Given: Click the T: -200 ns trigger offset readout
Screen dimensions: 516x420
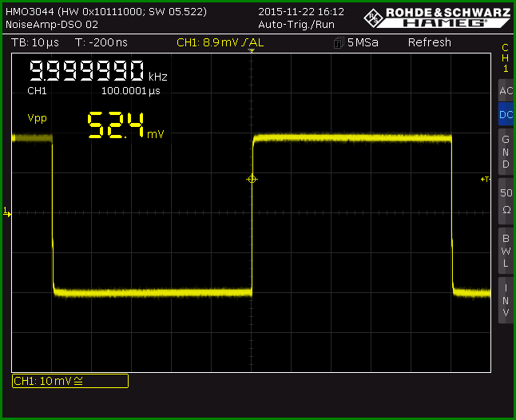Looking at the screenshot, I should click(x=101, y=42).
